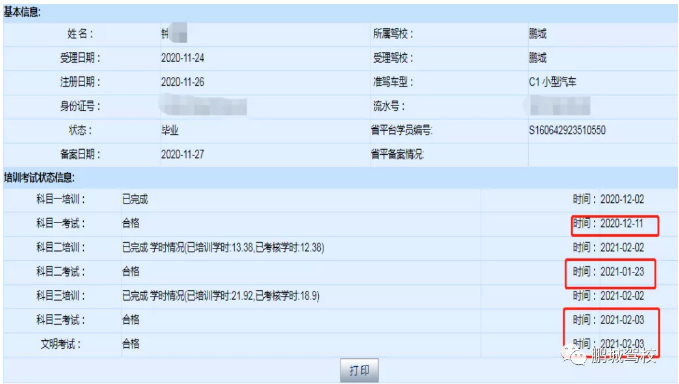
Task: Click the 受理日期 value 2020-11-24
Action: click(182, 58)
